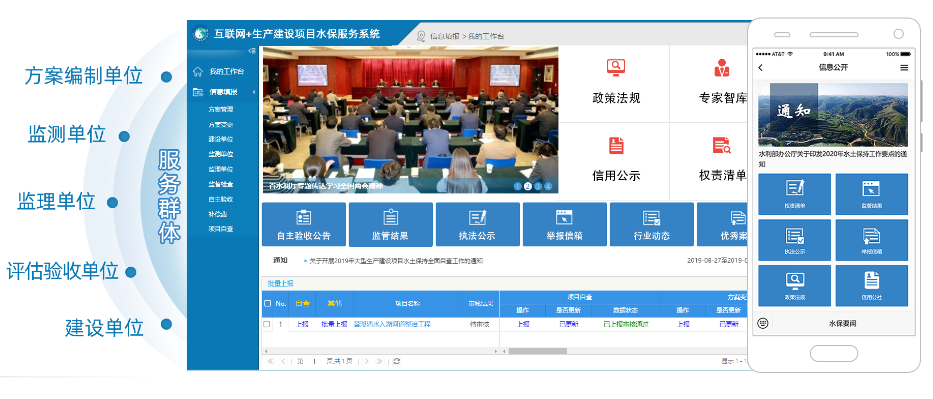The height and width of the screenshot is (399, 933).
Task: Collapse the left sidebar panel arrow
Action: click(252, 51)
